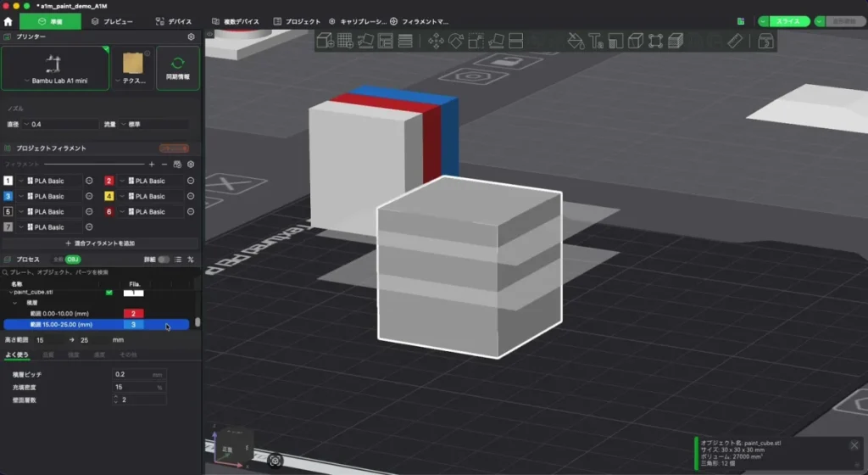Click 混合フィラメントを追加 button

pos(100,243)
